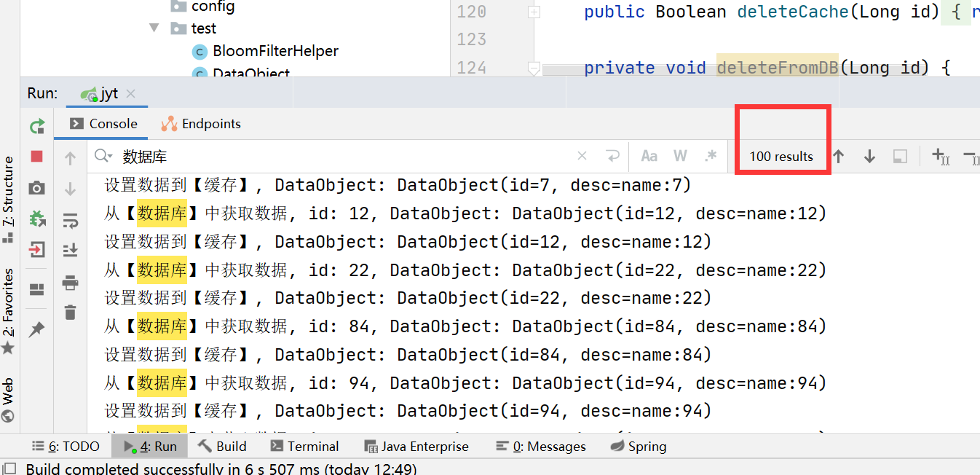Click the deleteFromDB method name
Screen dimensions: 980x475
pyautogui.click(x=778, y=68)
